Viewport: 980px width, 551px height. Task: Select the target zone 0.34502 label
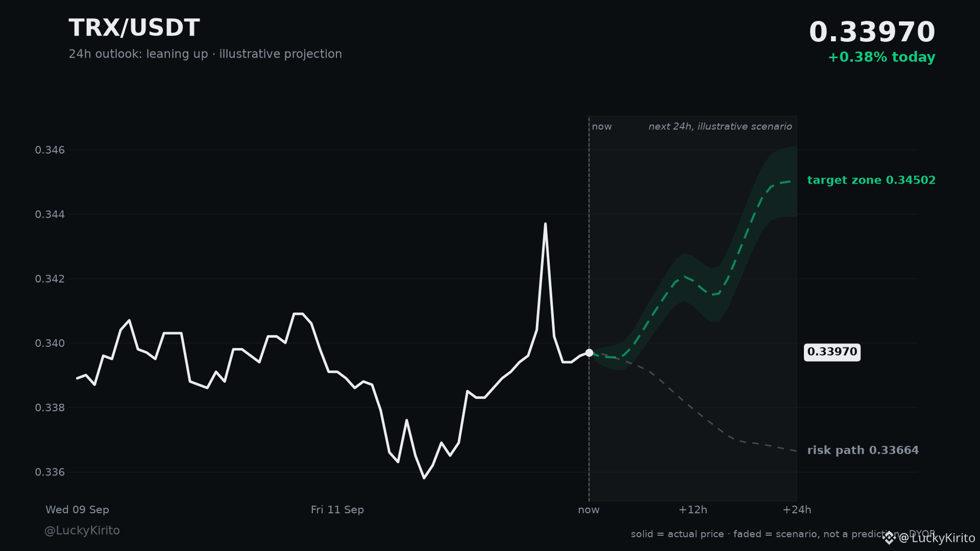point(871,180)
